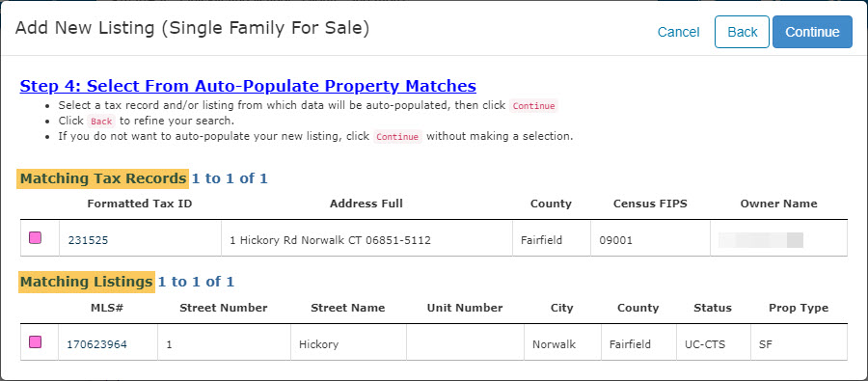Screen dimensions: 868x381
Task: Click the Hickory street name cell
Action: (x=348, y=344)
